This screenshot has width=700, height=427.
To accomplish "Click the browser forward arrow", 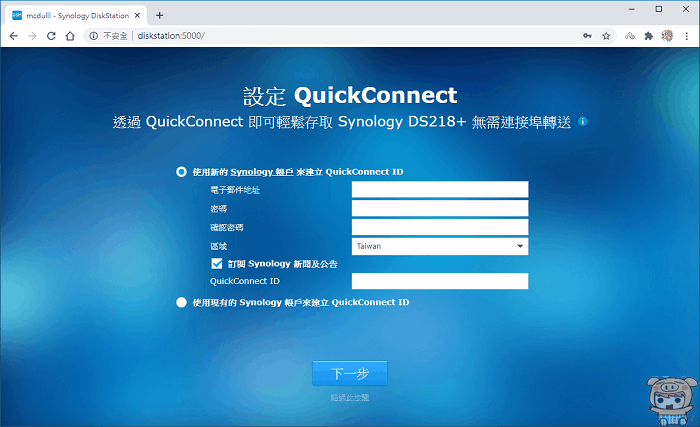I will (x=32, y=36).
